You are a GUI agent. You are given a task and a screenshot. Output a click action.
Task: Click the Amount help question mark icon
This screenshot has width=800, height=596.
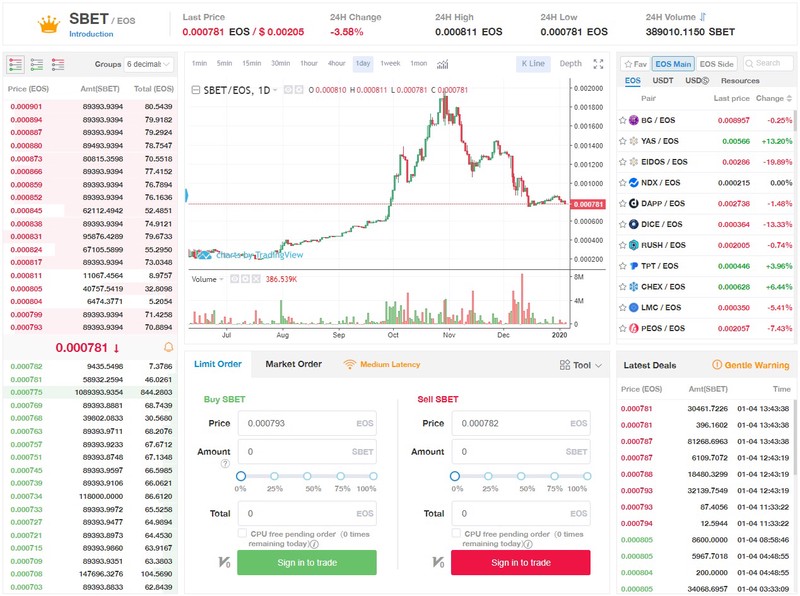(225, 463)
